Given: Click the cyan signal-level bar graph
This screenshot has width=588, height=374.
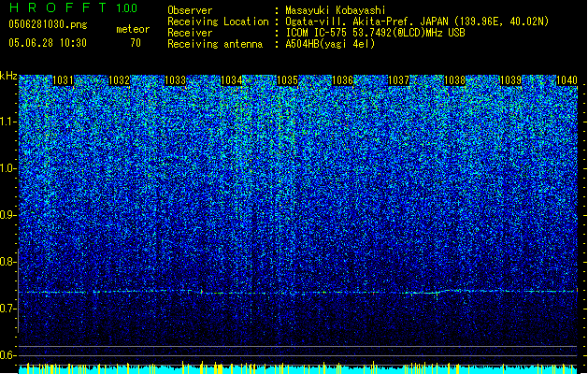Looking at the screenshot, I should click(x=298, y=368).
